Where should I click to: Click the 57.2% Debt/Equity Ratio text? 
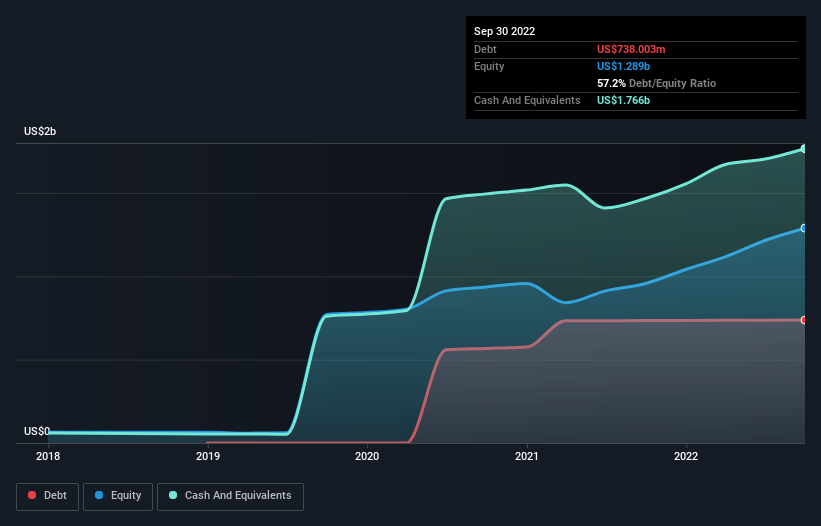click(x=656, y=83)
